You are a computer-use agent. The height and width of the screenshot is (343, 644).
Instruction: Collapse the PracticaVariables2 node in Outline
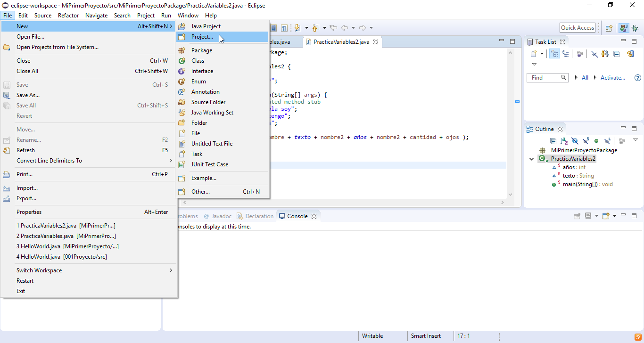point(531,159)
